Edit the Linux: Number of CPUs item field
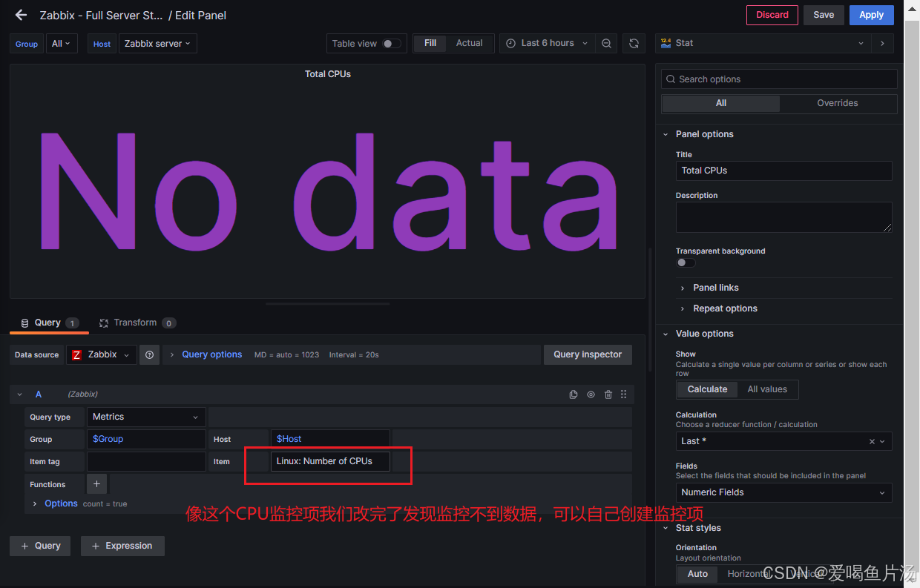920x588 pixels. 330,461
